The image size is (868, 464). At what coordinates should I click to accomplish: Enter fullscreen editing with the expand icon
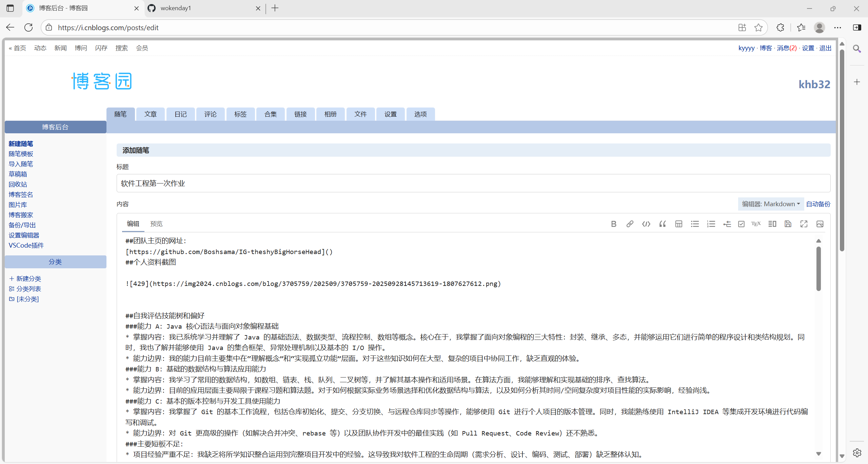(804, 224)
